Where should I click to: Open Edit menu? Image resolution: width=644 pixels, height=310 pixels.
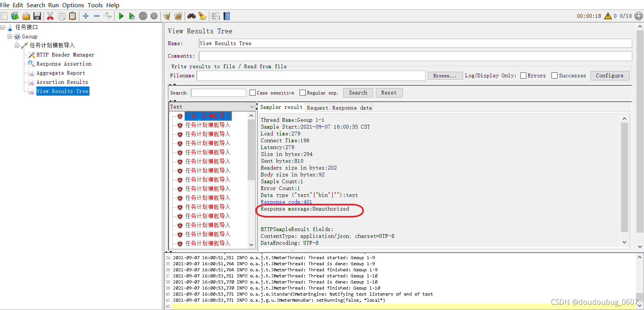point(18,5)
